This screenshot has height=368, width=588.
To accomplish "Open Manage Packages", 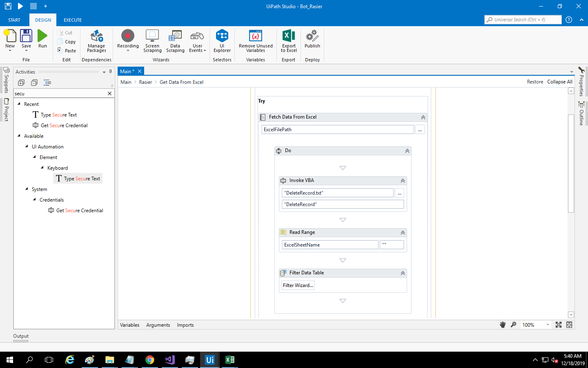I will (96, 41).
